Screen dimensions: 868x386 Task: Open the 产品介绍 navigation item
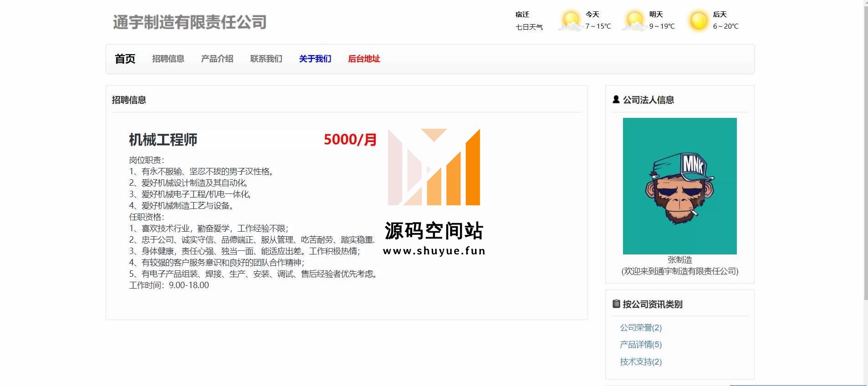point(217,59)
